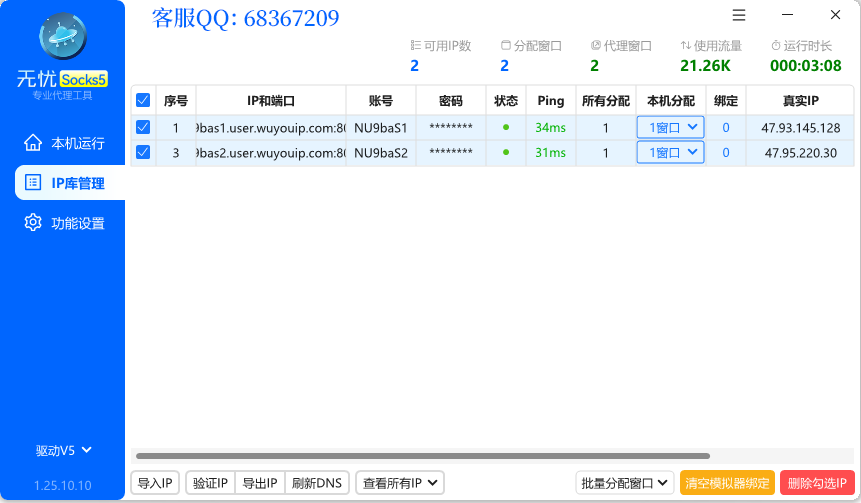Expand 1窗口 dropdown for NU9baS1
Viewport: 861px width, 503px height.
coord(670,127)
